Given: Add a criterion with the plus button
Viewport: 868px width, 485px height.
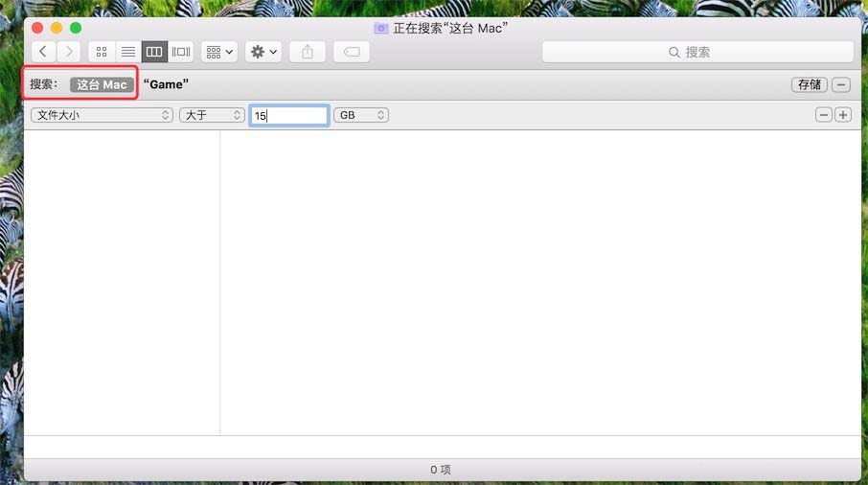Looking at the screenshot, I should 843,115.
